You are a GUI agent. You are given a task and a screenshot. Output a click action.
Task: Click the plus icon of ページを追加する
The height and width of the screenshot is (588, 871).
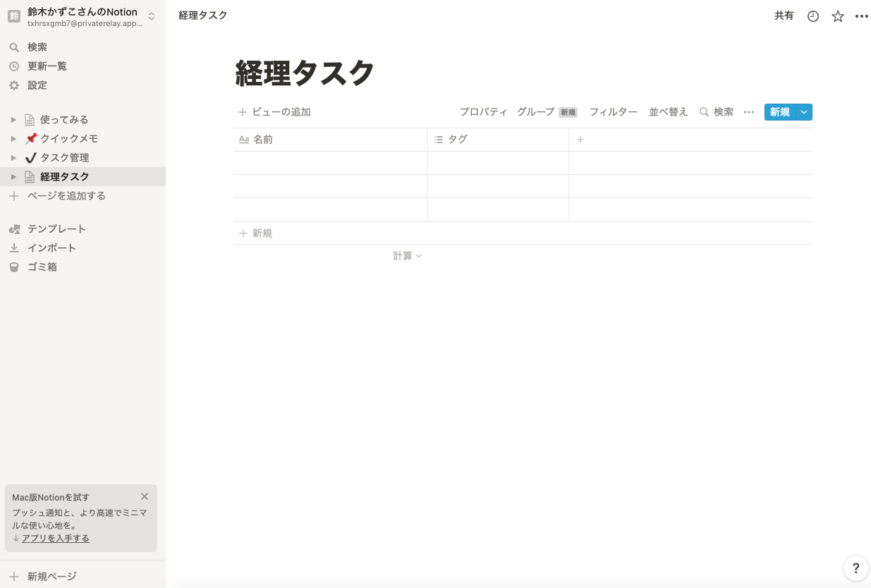click(x=14, y=196)
